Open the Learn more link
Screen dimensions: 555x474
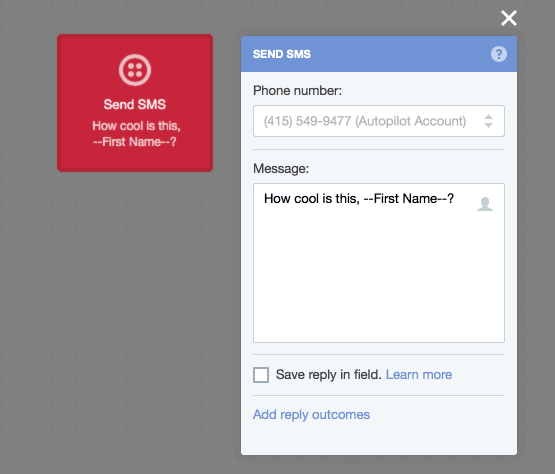(419, 375)
